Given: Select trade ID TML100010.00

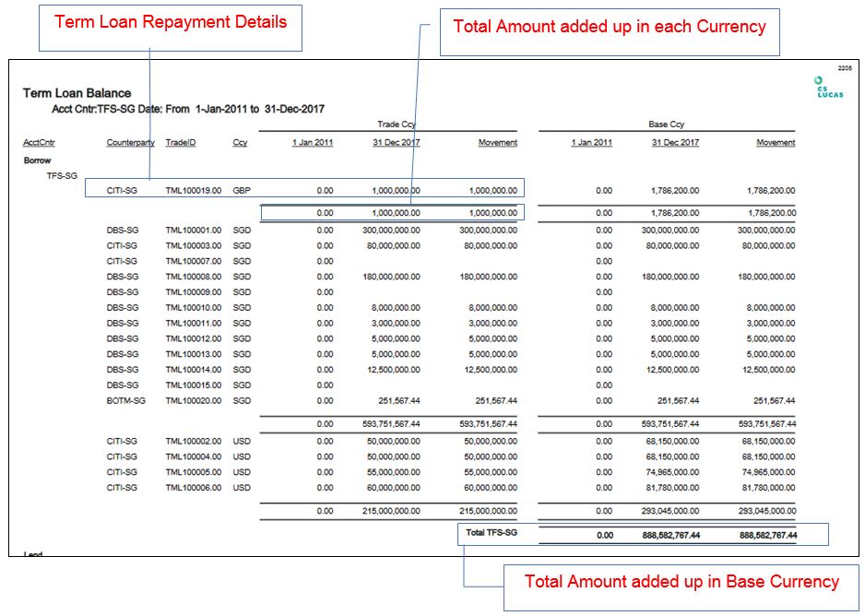Looking at the screenshot, I should click(x=193, y=308).
